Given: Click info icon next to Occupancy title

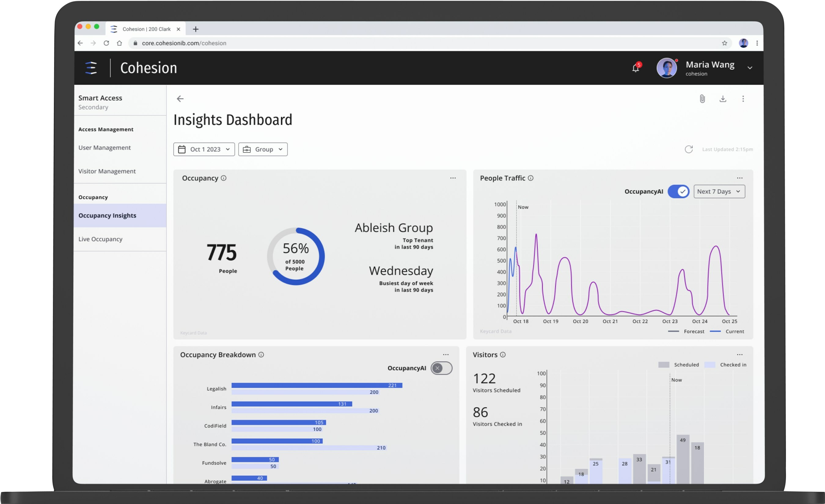Looking at the screenshot, I should (x=224, y=178).
